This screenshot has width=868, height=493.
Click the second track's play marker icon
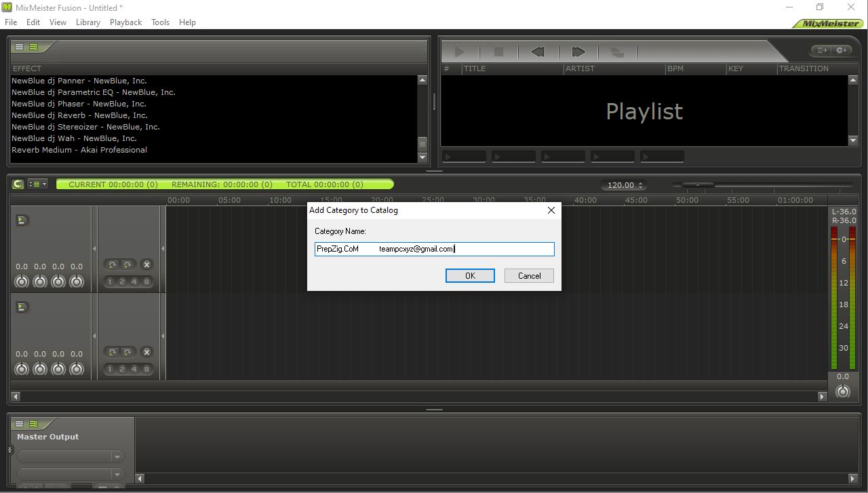(x=22, y=307)
